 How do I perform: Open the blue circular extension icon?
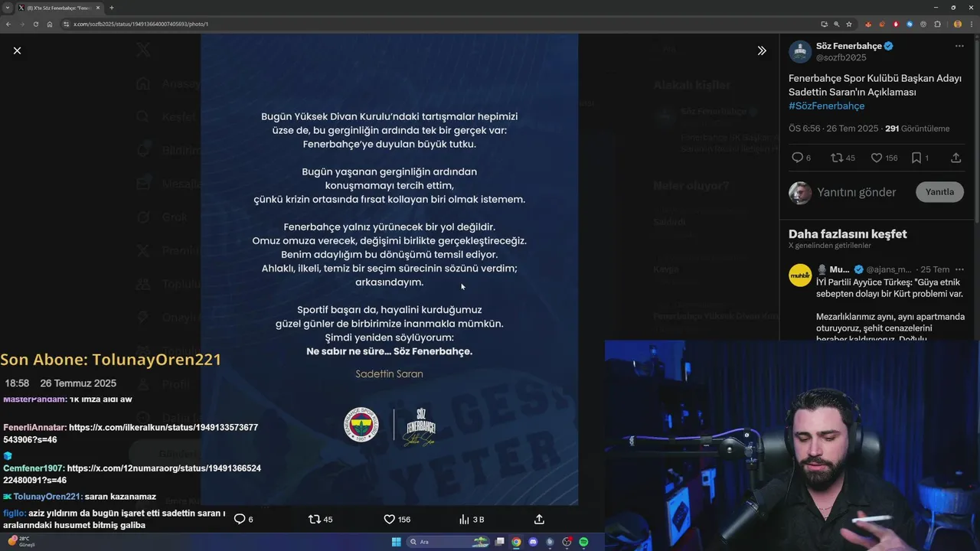point(910,24)
